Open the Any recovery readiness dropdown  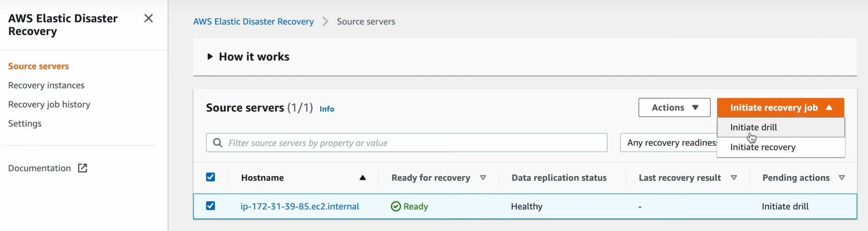click(668, 143)
